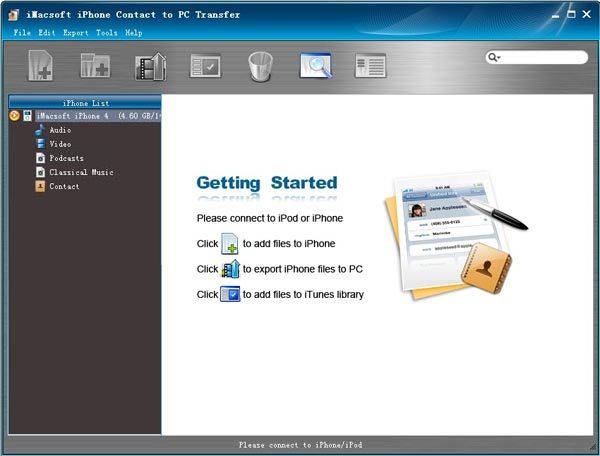The image size is (600, 456).
Task: Click the contact book illustration
Action: tap(486, 268)
